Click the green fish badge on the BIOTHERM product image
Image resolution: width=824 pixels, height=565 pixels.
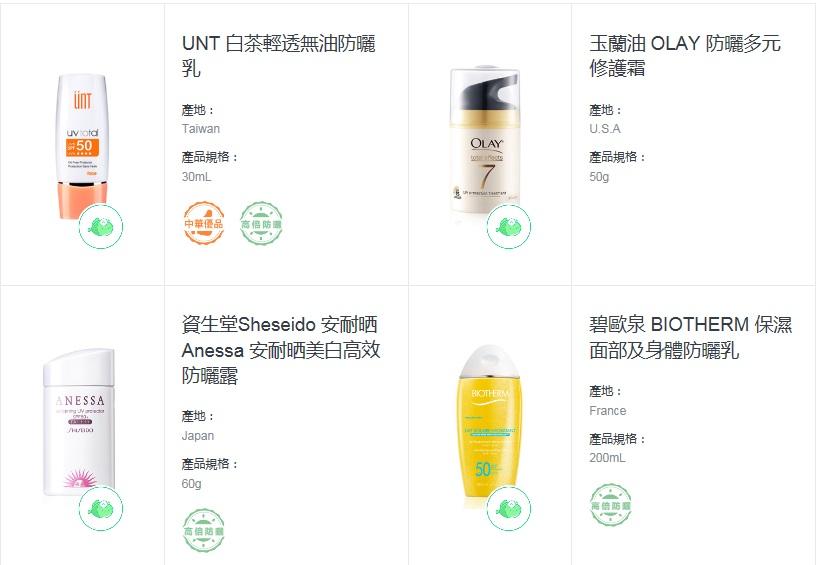(x=509, y=508)
